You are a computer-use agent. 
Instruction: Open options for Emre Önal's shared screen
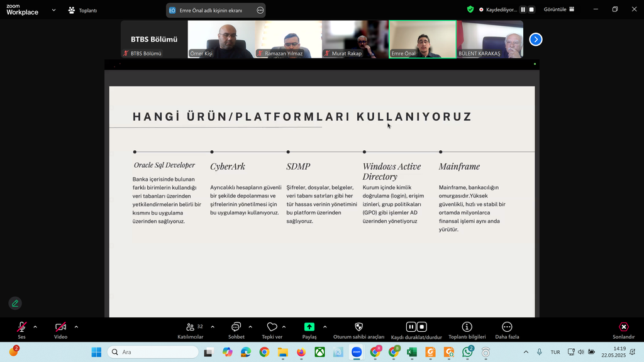click(260, 10)
